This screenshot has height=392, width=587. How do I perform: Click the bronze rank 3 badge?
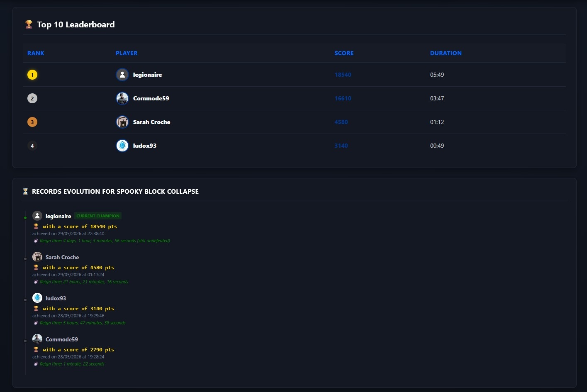click(x=32, y=122)
